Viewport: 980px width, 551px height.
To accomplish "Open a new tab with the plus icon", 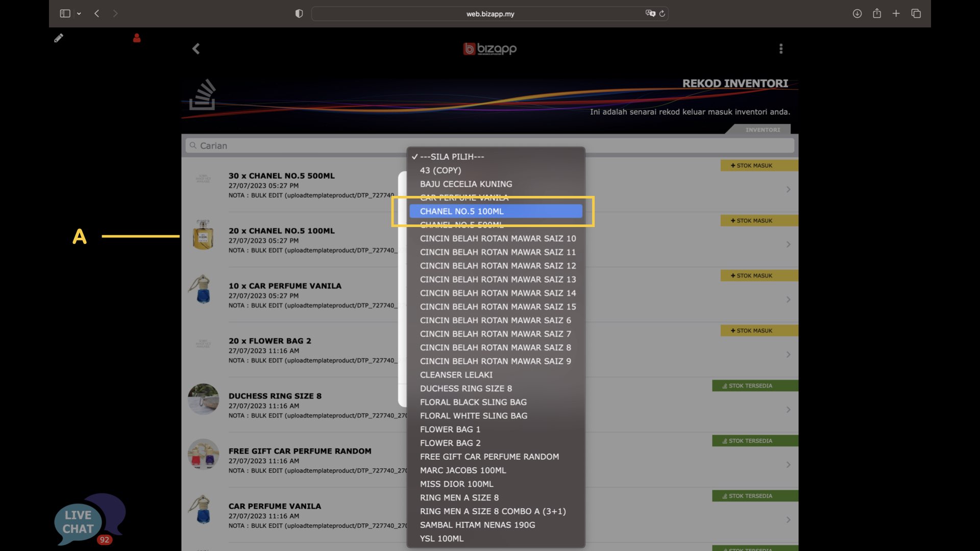I will click(x=896, y=14).
